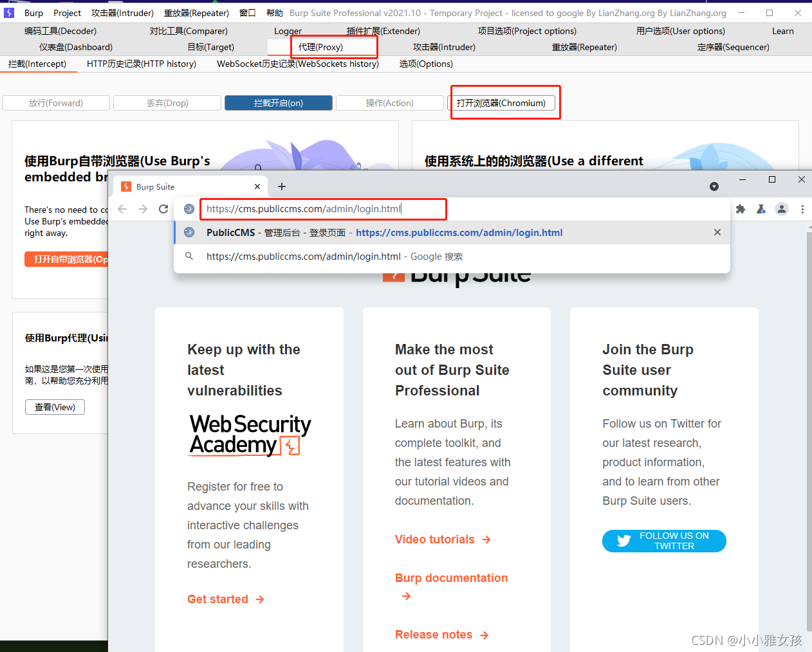Click the site icon left of the URL

tap(189, 209)
